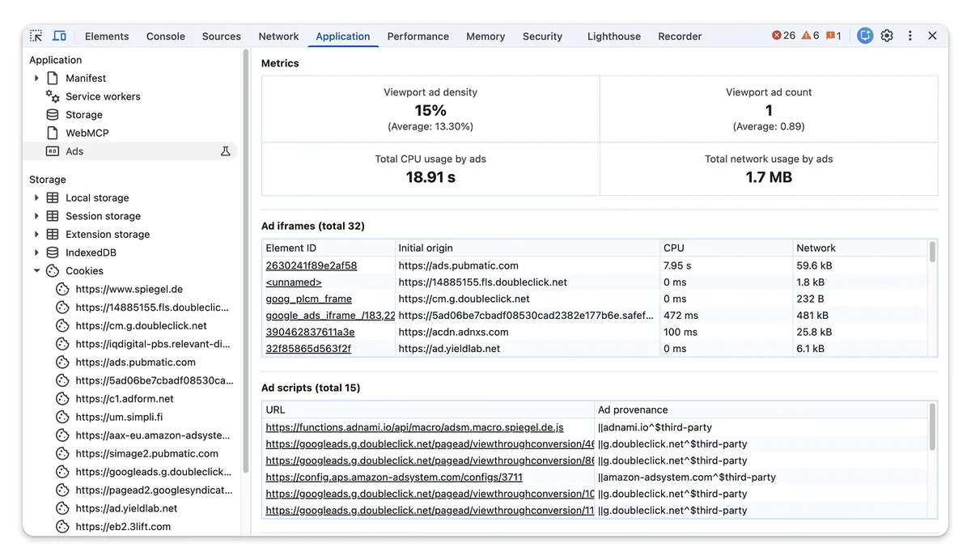Click the Initial origin column header
Viewport: 971px width, 560px height.
click(528, 248)
